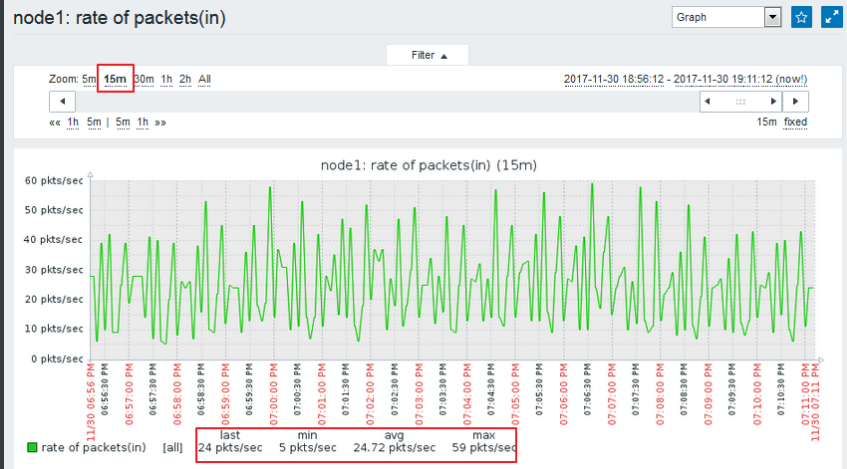Click the 15m period label beside fixed
The width and height of the screenshot is (847, 469).
point(767,122)
